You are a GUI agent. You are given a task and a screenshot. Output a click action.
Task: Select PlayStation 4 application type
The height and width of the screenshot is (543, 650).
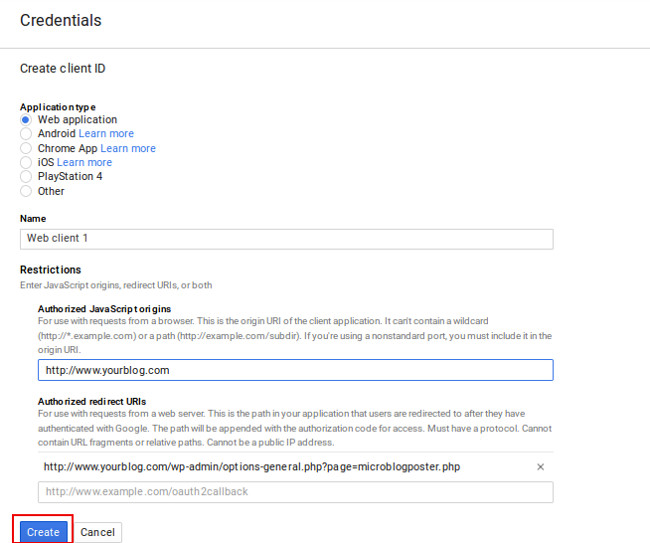click(26, 177)
